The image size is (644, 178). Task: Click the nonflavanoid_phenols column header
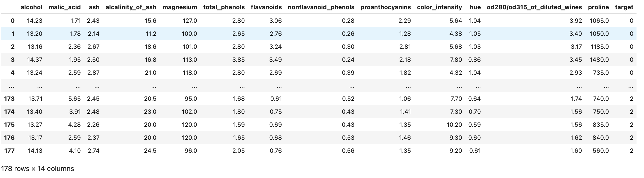pyautogui.click(x=321, y=7)
